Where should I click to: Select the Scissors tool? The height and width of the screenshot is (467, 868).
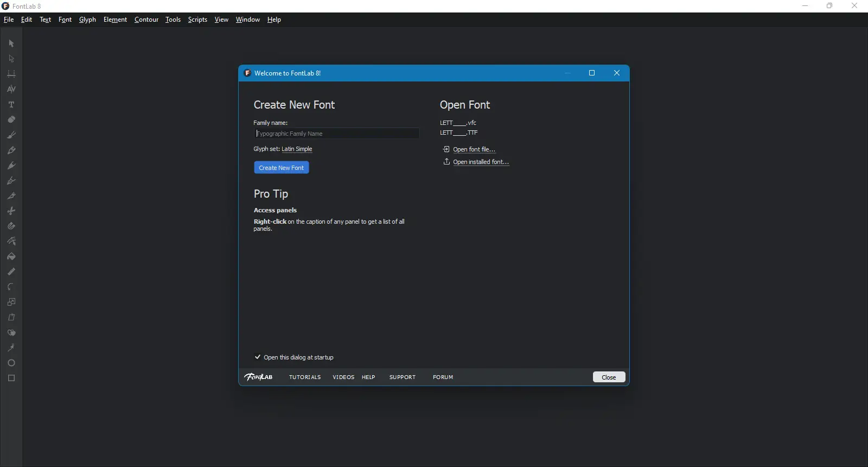[x=11, y=211]
